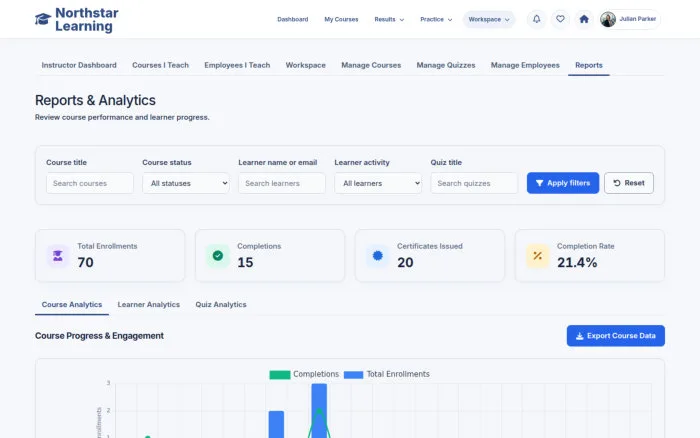This screenshot has width=700, height=438.
Task: Click the Northstar Learning graduation cap logo
Action: [43, 19]
